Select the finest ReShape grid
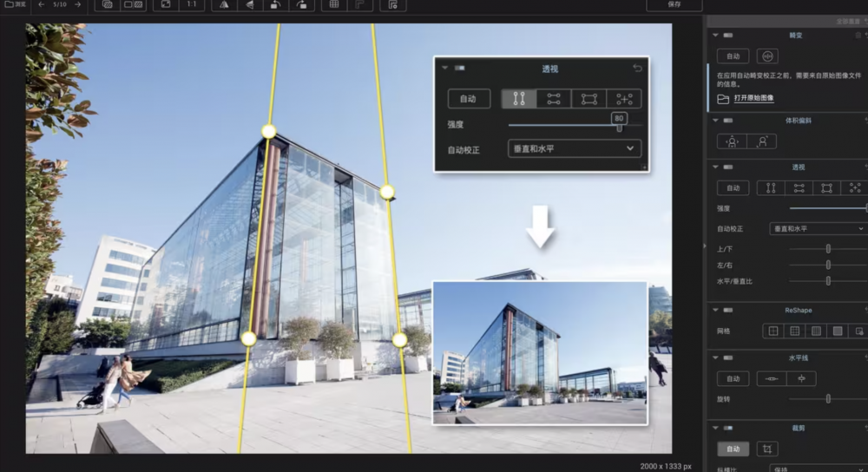This screenshot has width=868, height=472. point(838,331)
